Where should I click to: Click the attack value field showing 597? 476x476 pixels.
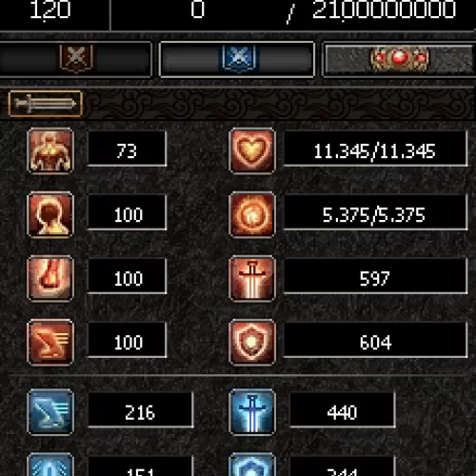pyautogui.click(x=375, y=276)
